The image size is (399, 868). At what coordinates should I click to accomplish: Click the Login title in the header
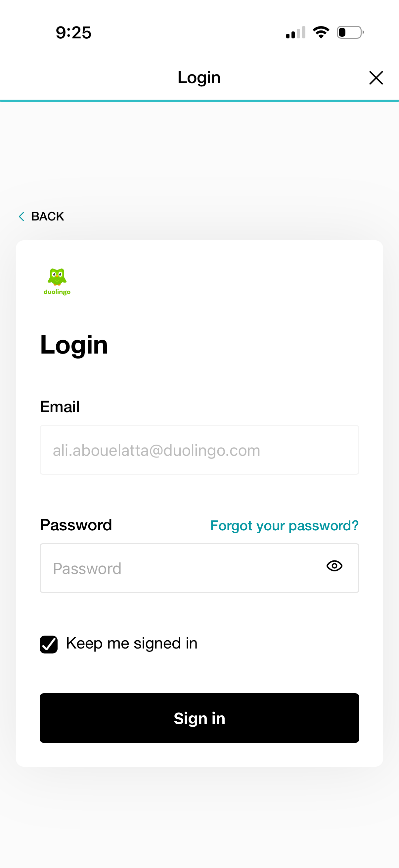click(x=199, y=77)
